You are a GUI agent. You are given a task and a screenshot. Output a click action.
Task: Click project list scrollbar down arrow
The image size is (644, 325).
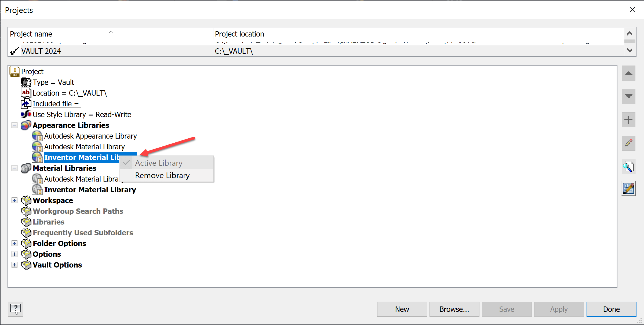pos(630,50)
